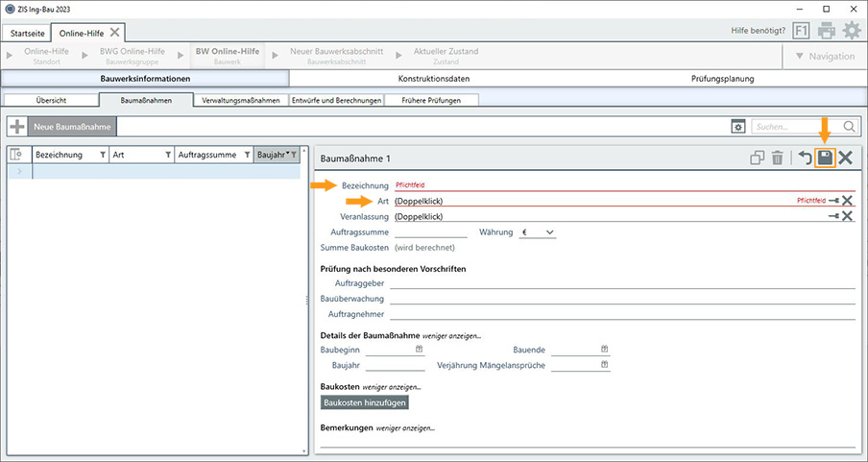Open F1 help icon
Image resolution: width=868 pixels, height=462 pixels.
coord(801,30)
